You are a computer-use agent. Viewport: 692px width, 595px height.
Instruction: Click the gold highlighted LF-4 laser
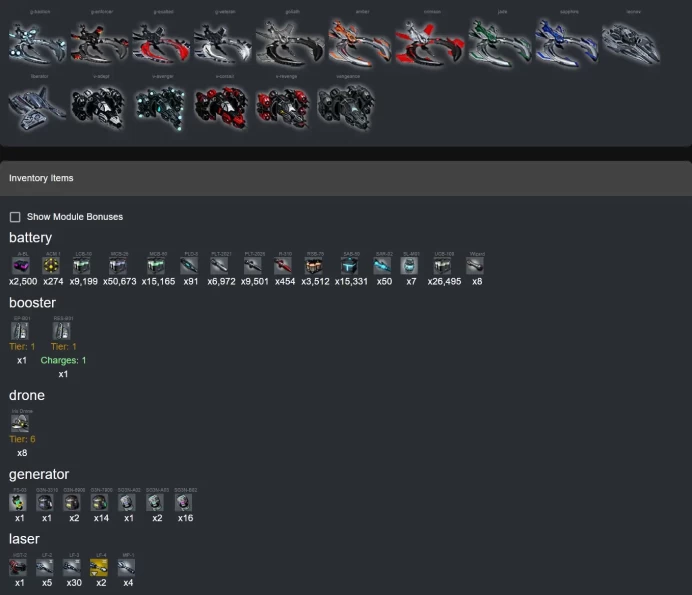tap(99, 567)
